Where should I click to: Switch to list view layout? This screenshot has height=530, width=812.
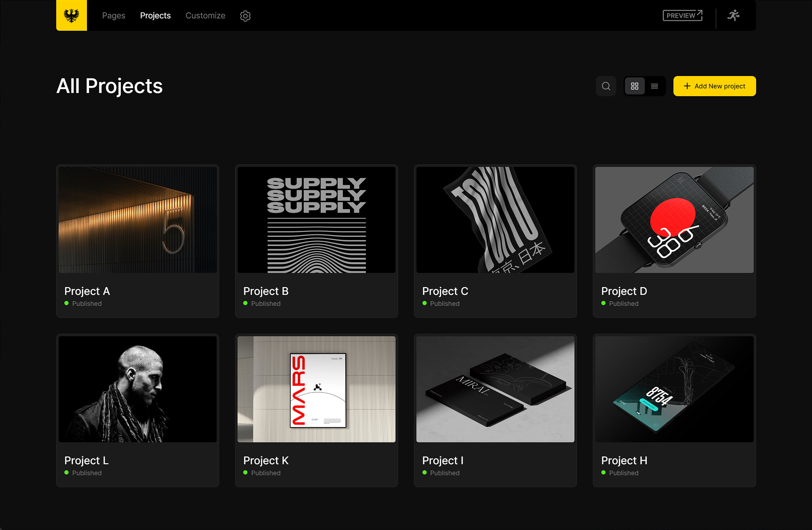(654, 86)
